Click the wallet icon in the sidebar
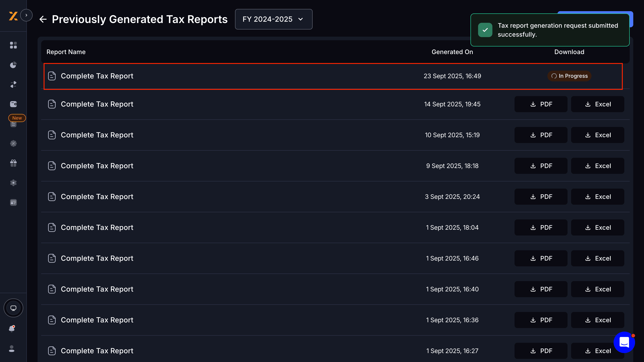 pos(13,104)
